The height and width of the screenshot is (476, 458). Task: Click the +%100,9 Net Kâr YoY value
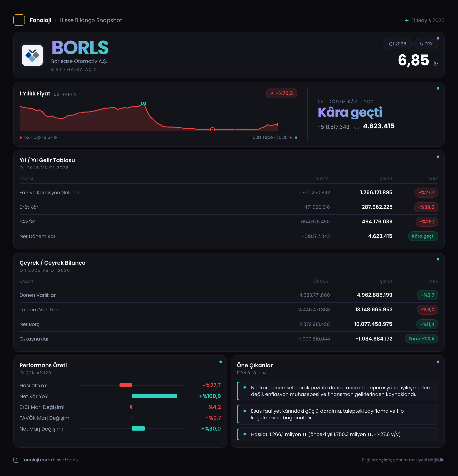pos(210,396)
